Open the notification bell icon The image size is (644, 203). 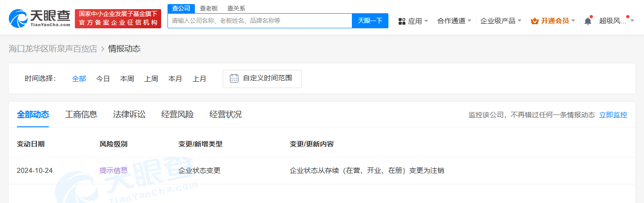tap(588, 21)
